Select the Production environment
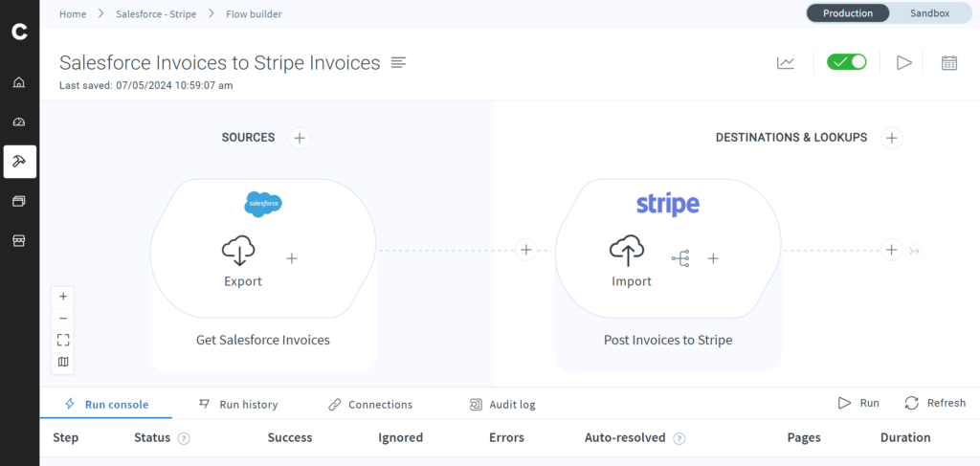 point(848,13)
